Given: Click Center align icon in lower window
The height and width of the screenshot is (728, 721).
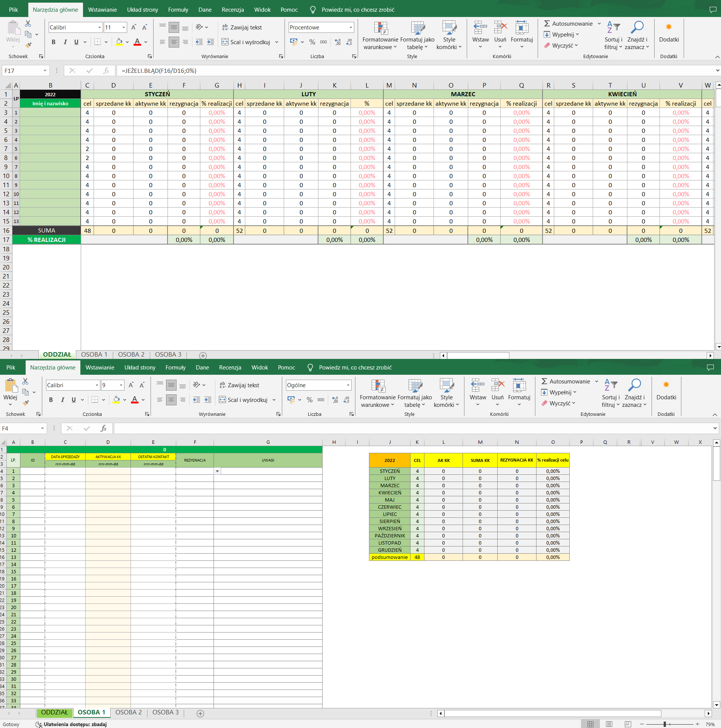Looking at the screenshot, I should (171, 400).
